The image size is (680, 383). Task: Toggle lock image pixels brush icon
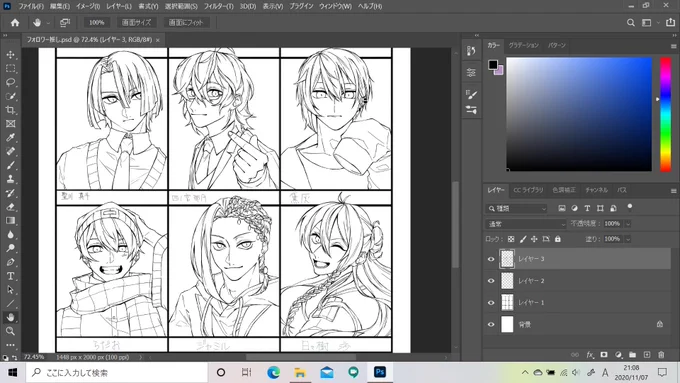(523, 239)
